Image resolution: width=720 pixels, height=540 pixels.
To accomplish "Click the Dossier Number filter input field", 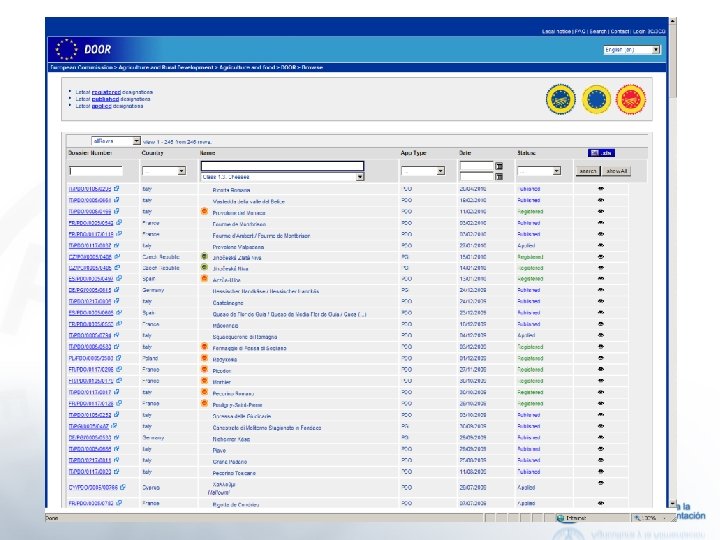I will click(96, 171).
